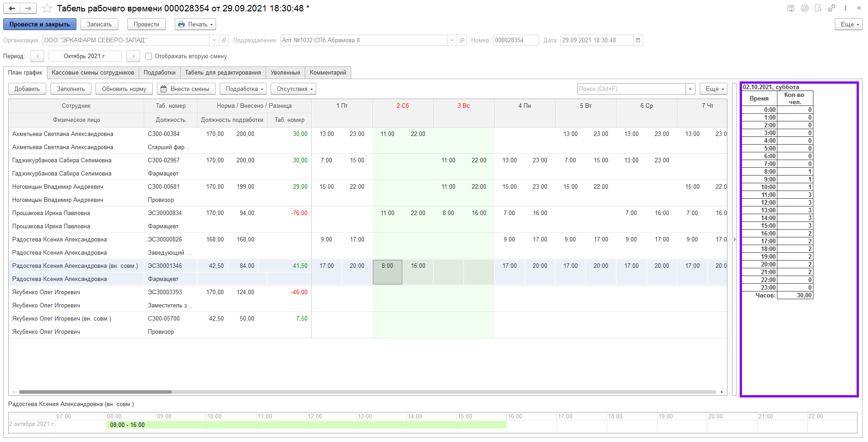Viewport: 868px width, 442px height.
Task: Open calendar picker next to Дата field
Action: [638, 40]
